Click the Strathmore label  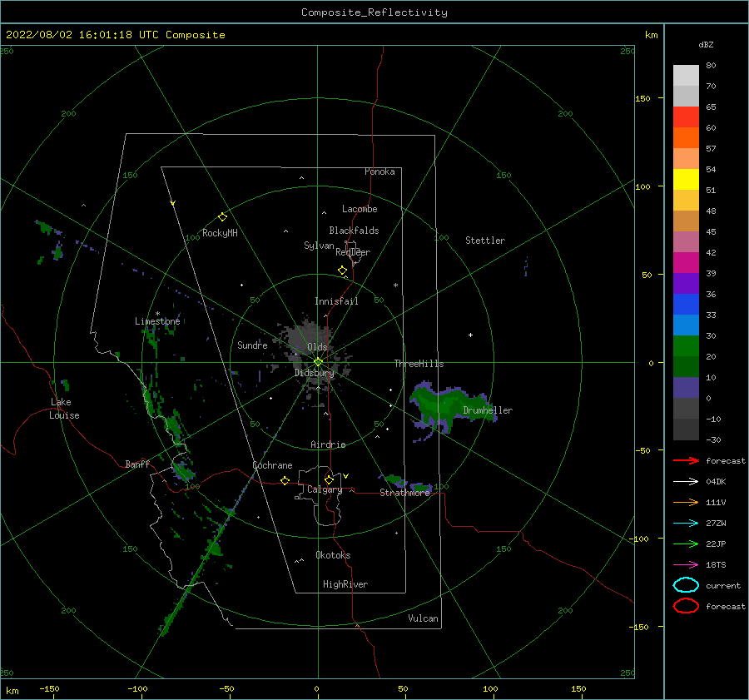point(404,493)
